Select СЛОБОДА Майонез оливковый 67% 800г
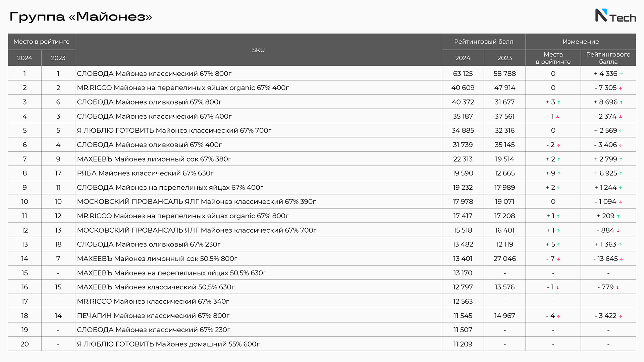Image resolution: width=644 pixels, height=362 pixels. tap(322, 102)
